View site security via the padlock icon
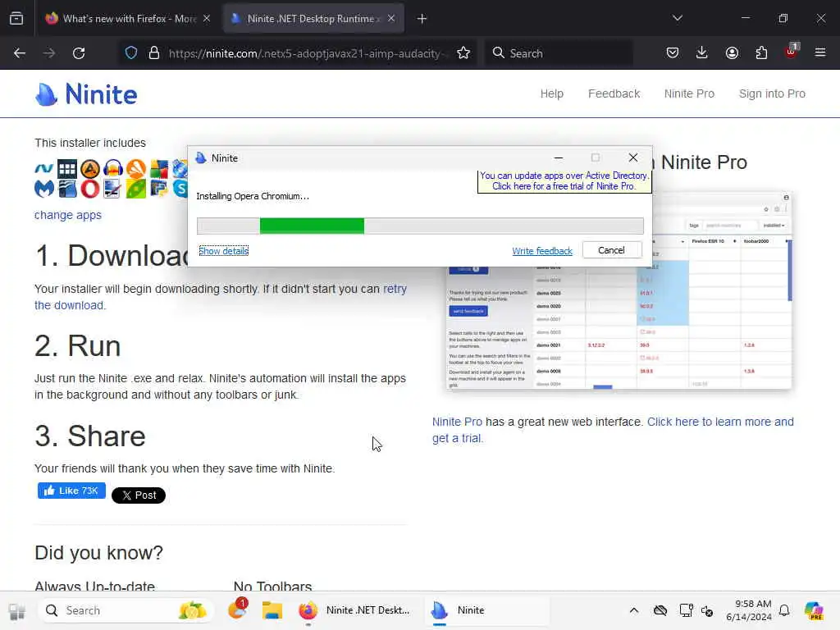The height and width of the screenshot is (630, 840). (154, 53)
